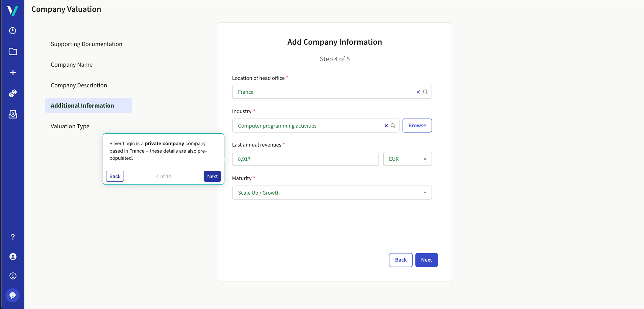Open the folder icon in sidebar
The height and width of the screenshot is (309, 644).
(13, 52)
